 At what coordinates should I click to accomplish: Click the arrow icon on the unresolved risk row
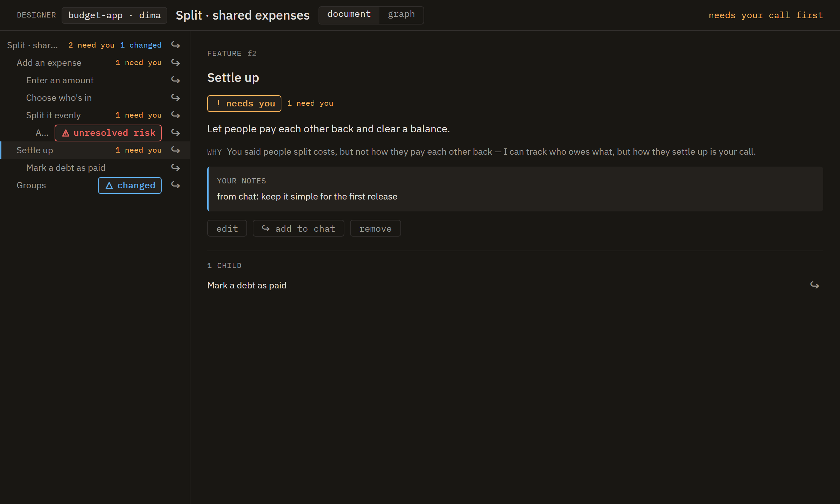[x=175, y=133]
